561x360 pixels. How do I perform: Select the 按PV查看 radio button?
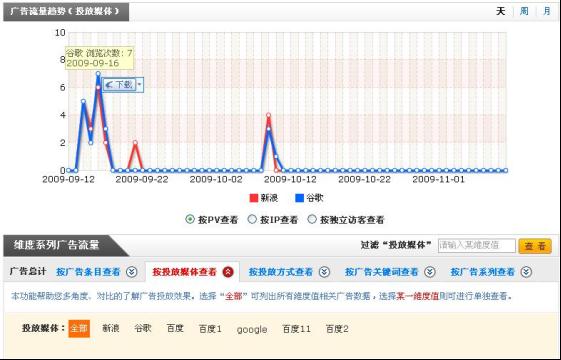[x=190, y=219]
